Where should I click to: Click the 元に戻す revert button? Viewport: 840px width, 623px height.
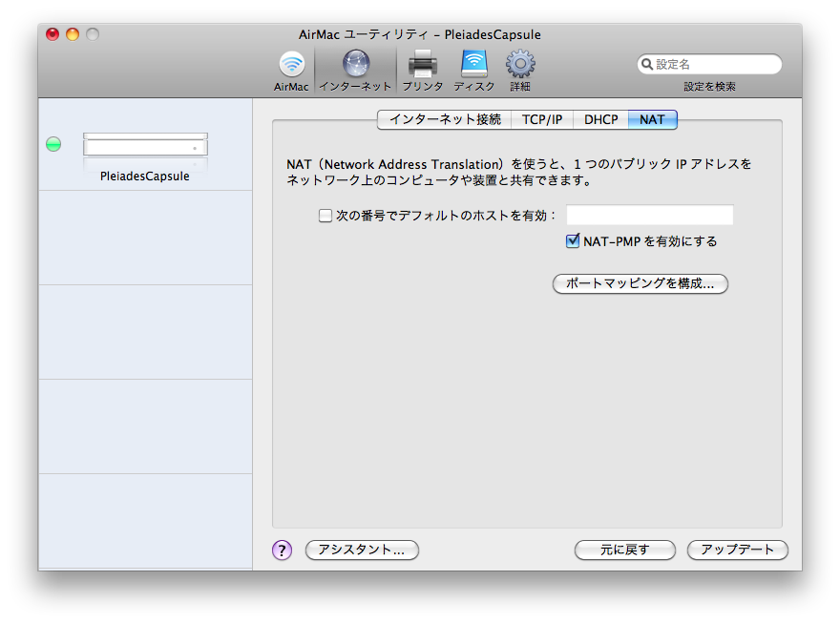(624, 550)
